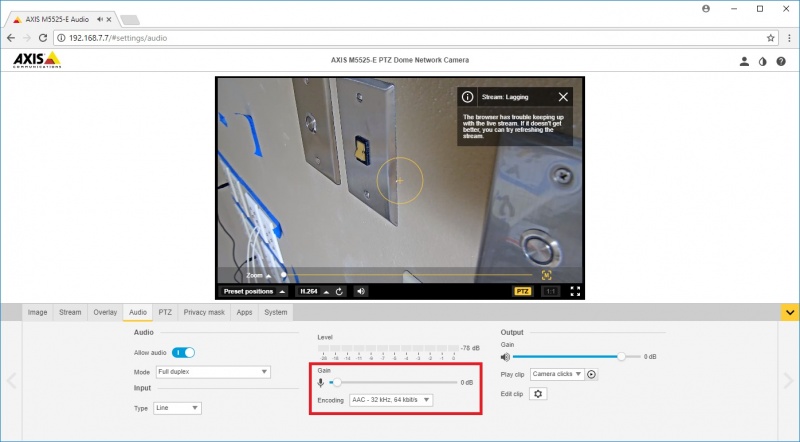The image size is (800, 442).
Task: Open Chrome three-dot menu
Action: 790,38
